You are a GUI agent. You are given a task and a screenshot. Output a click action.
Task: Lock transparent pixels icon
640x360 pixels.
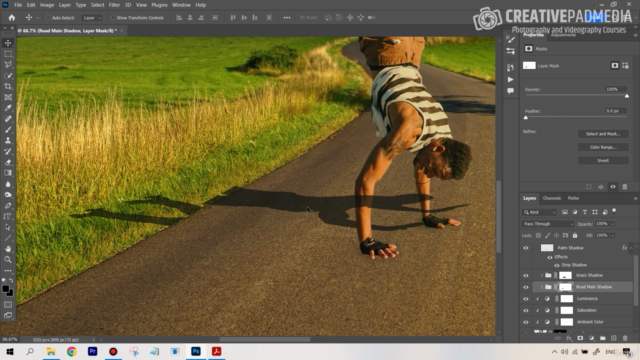[x=538, y=236]
